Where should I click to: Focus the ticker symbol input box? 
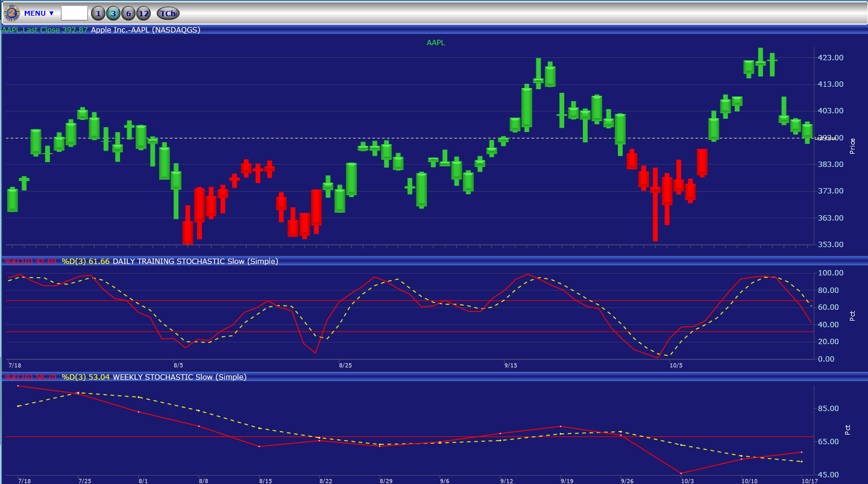[74, 13]
